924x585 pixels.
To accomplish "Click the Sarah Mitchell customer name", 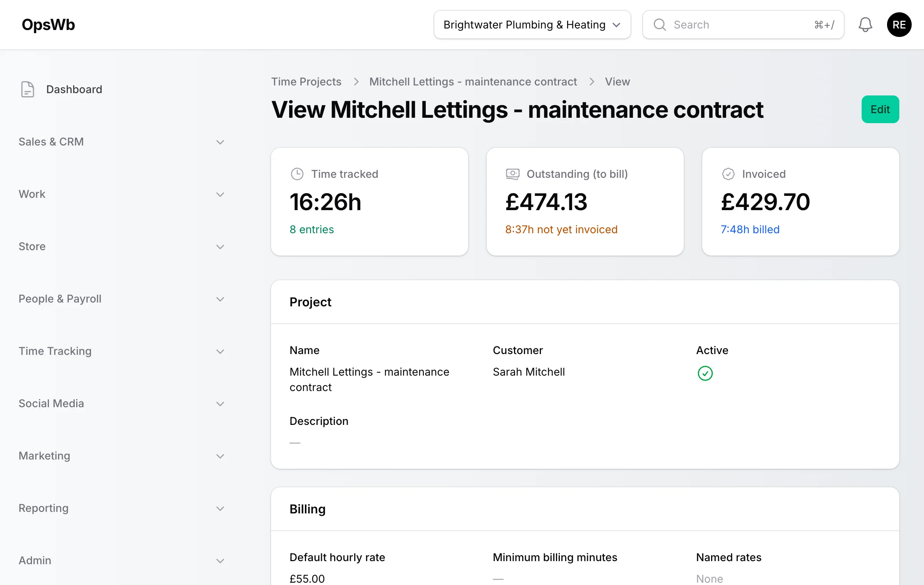I will point(529,372).
